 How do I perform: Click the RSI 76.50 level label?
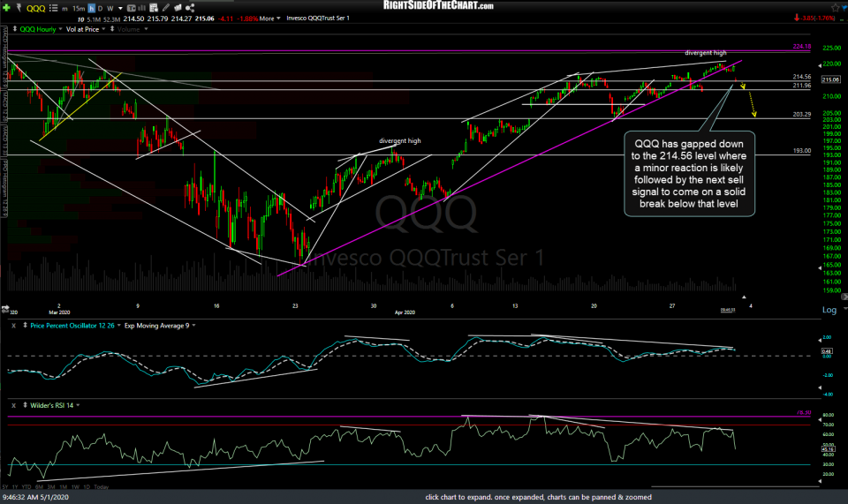coord(804,413)
